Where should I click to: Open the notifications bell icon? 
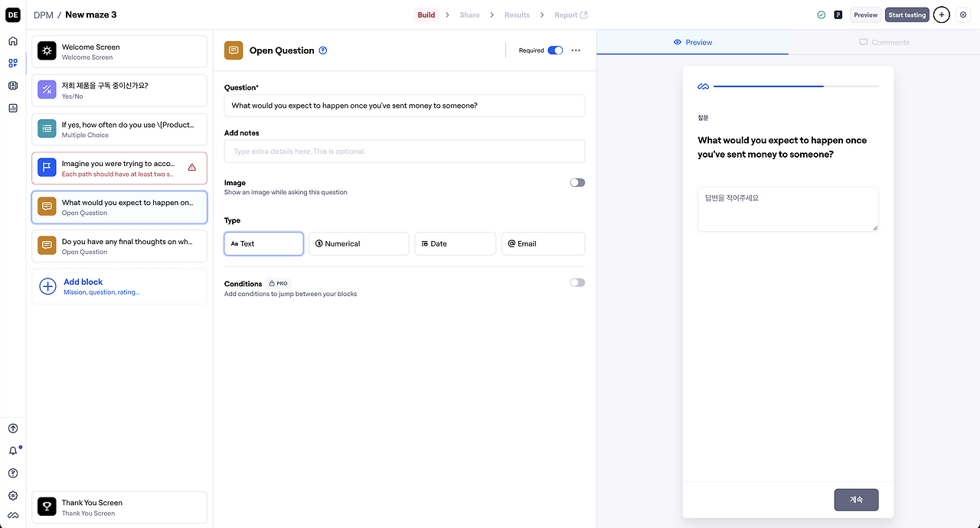click(13, 451)
